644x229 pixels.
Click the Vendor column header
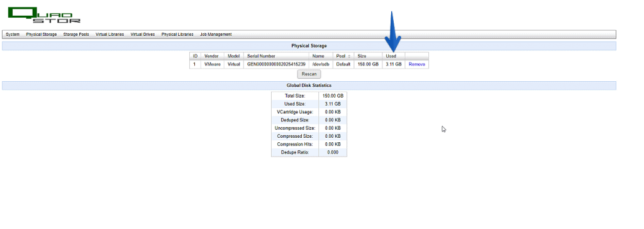tap(213, 56)
